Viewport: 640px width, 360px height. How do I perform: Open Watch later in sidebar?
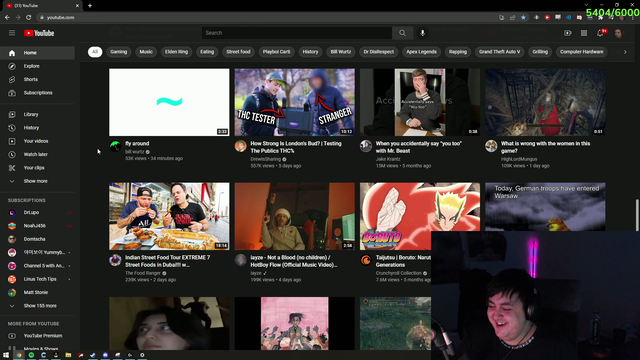point(37,154)
